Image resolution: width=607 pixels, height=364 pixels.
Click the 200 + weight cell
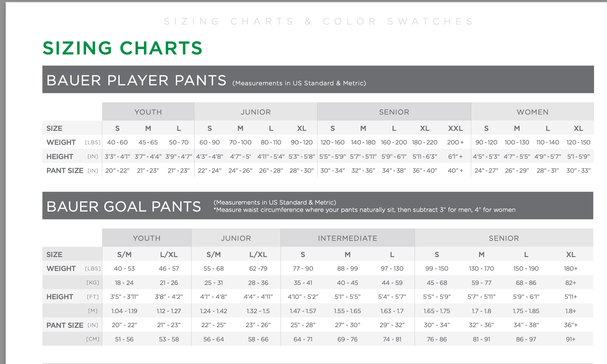click(x=455, y=142)
